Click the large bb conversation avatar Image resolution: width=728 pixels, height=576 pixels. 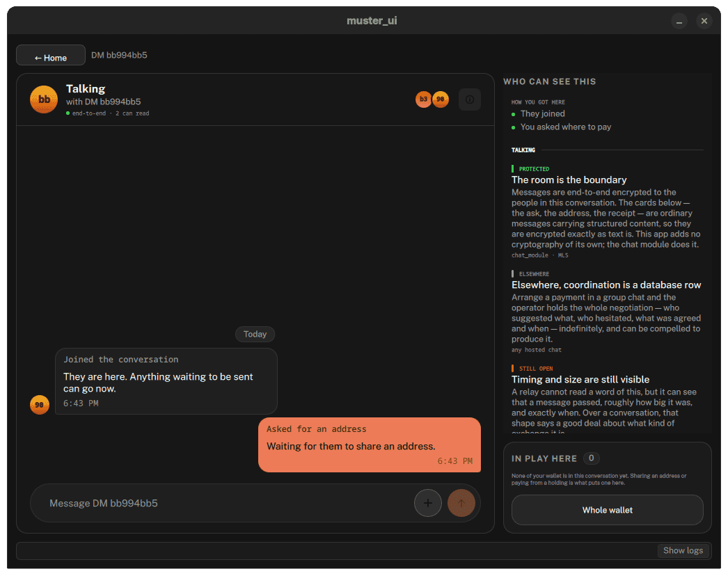coord(44,99)
